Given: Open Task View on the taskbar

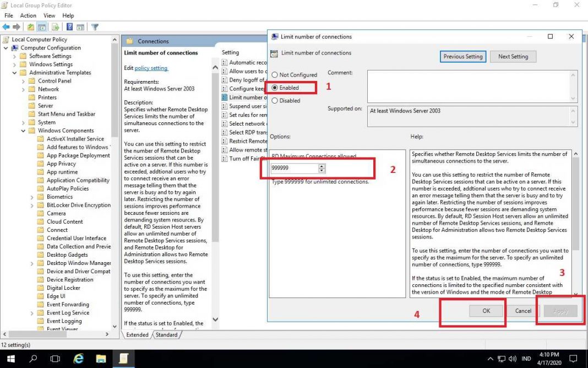Looking at the screenshot, I should 55,359.
